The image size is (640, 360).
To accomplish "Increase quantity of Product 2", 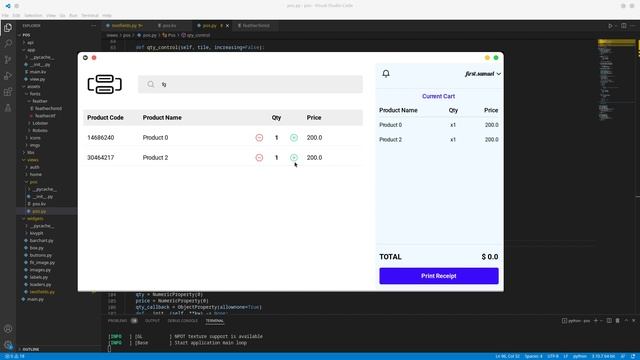I will click(294, 158).
